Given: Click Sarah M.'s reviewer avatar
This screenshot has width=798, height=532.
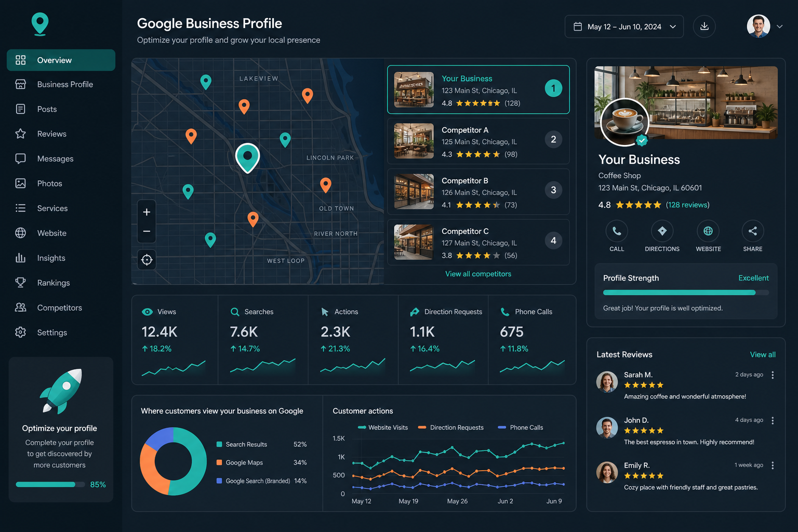Looking at the screenshot, I should click(607, 382).
